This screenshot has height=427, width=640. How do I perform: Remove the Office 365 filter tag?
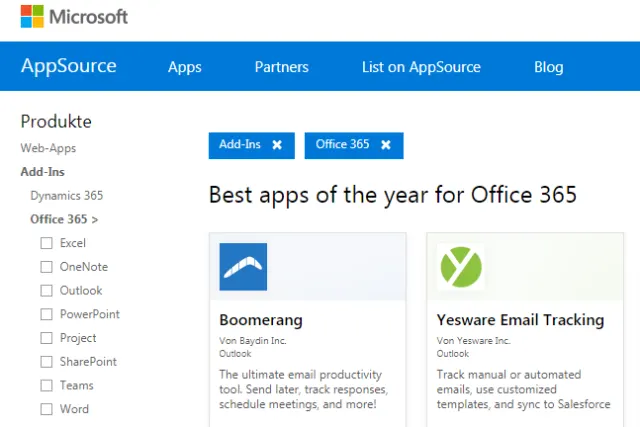click(x=385, y=145)
